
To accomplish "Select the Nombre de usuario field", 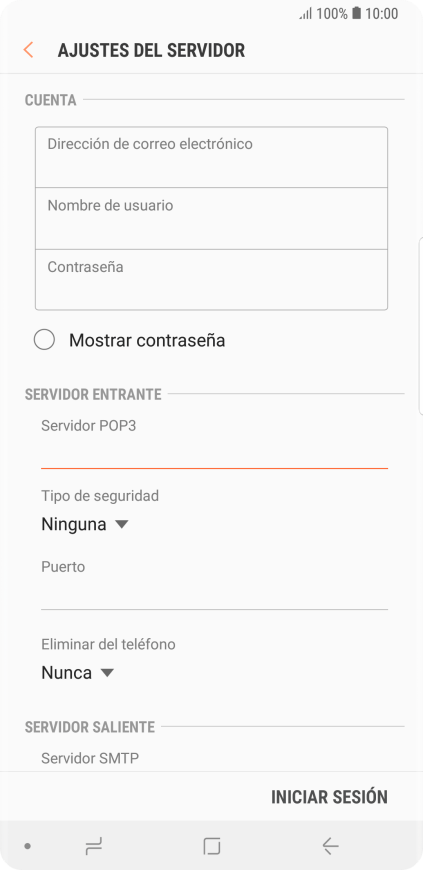I will point(212,219).
